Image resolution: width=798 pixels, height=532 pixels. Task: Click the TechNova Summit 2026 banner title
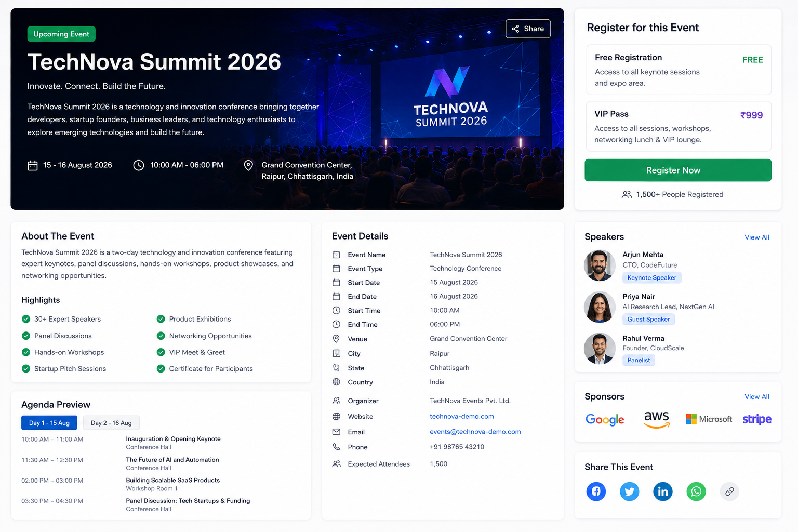pyautogui.click(x=154, y=62)
